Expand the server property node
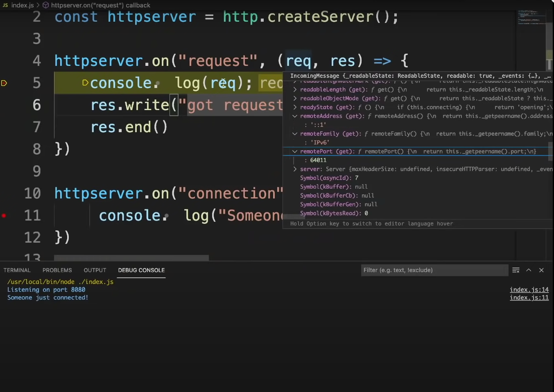554x392 pixels. pyautogui.click(x=294, y=169)
